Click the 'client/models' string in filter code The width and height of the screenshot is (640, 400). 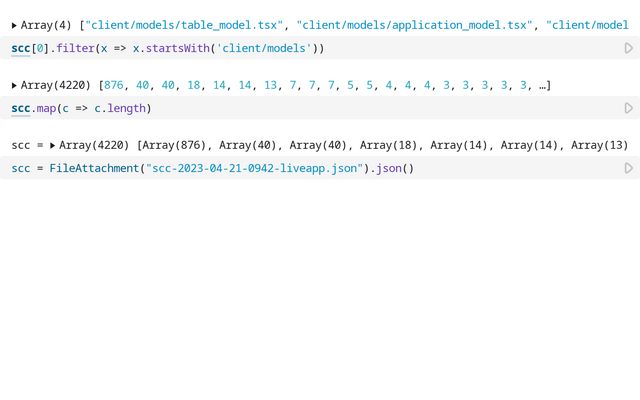tap(264, 48)
